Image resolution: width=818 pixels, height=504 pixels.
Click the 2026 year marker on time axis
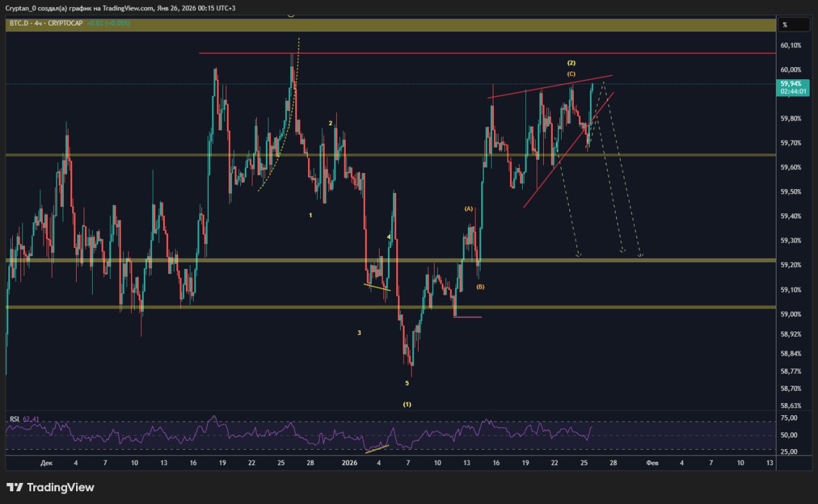click(x=349, y=462)
